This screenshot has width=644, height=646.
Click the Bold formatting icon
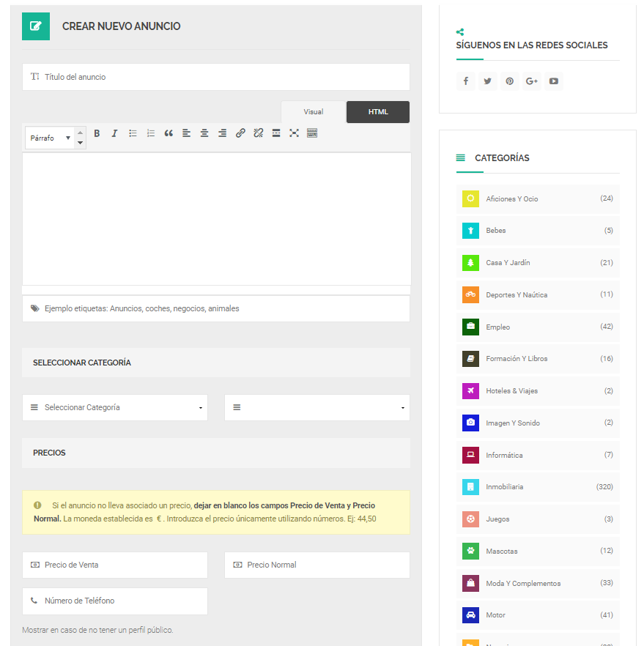[x=97, y=133]
